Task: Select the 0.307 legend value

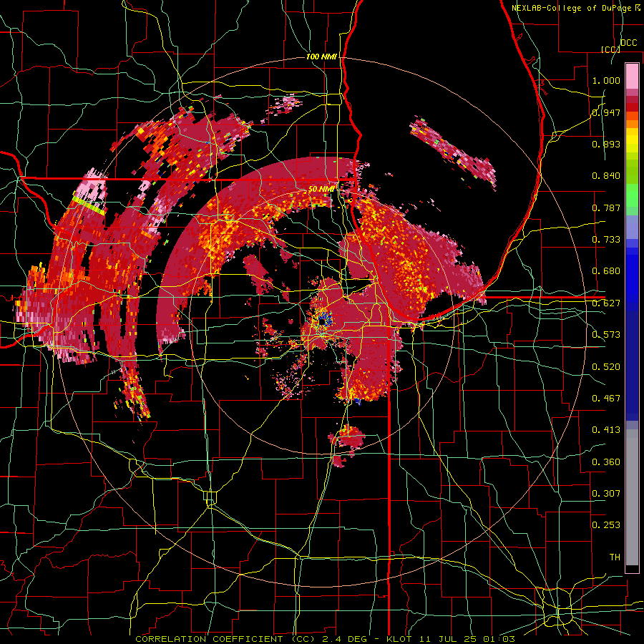Action: (x=606, y=494)
